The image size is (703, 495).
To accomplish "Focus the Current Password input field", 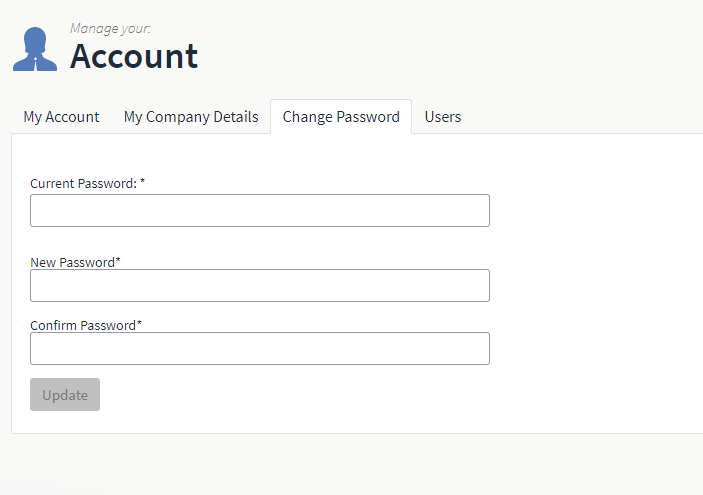I will coord(260,210).
